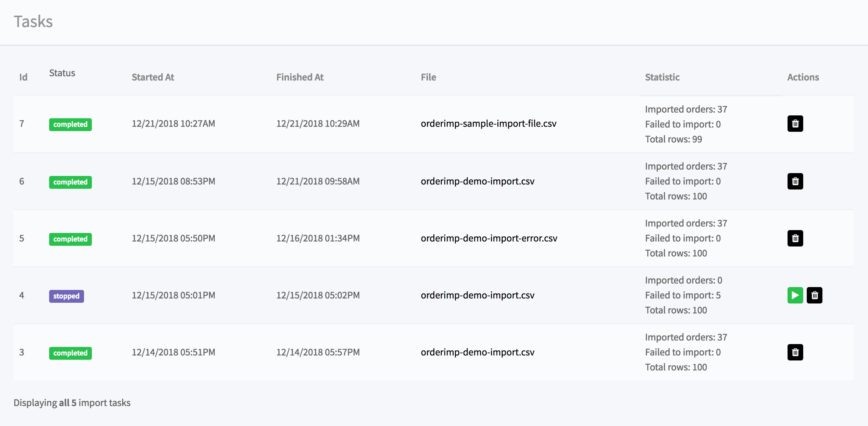
Task: Click the Started At column header
Action: coord(153,77)
